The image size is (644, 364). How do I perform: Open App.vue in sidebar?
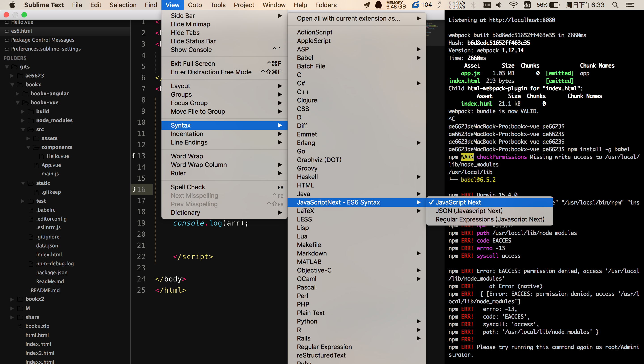[51, 165]
